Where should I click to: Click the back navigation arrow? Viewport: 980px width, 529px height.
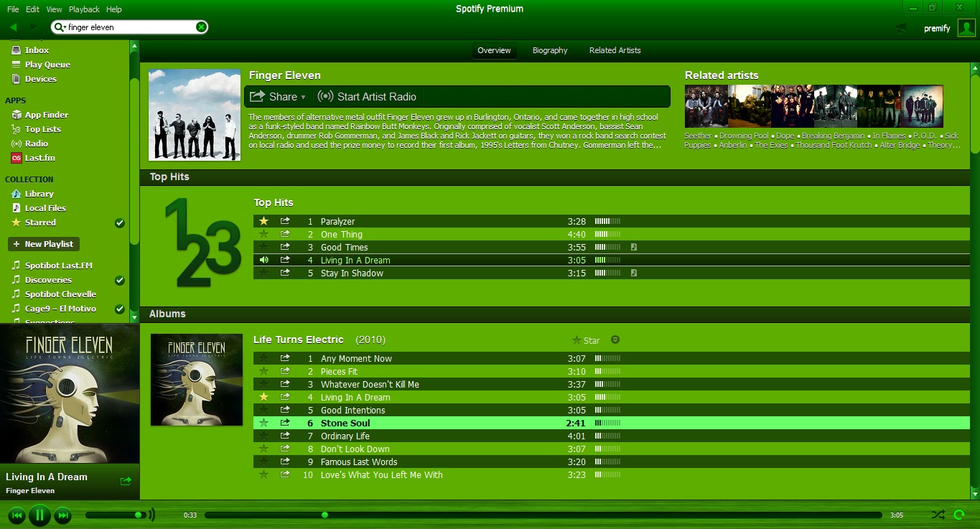14,27
